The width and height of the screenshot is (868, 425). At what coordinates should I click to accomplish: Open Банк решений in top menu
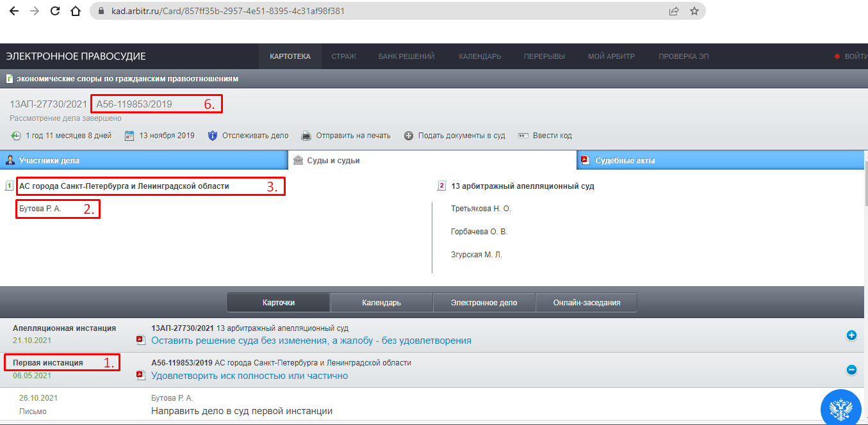pyautogui.click(x=406, y=56)
